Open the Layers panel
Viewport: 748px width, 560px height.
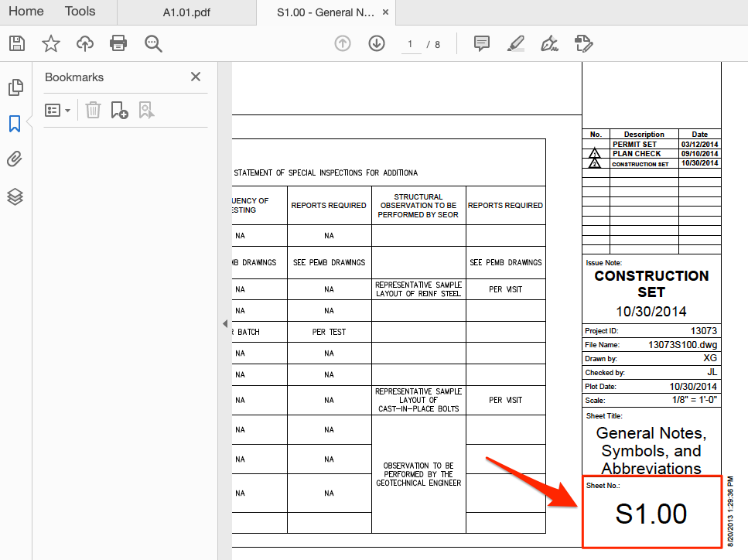[15, 196]
